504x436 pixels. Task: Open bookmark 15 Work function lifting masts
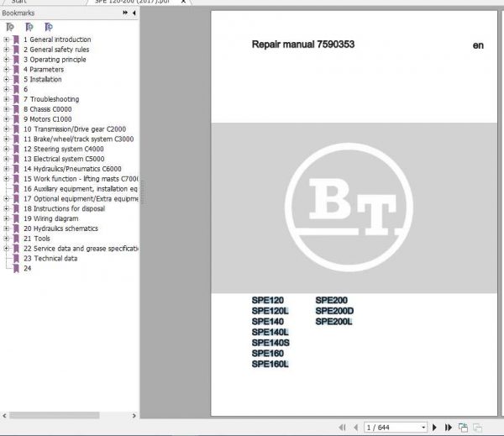pos(81,179)
